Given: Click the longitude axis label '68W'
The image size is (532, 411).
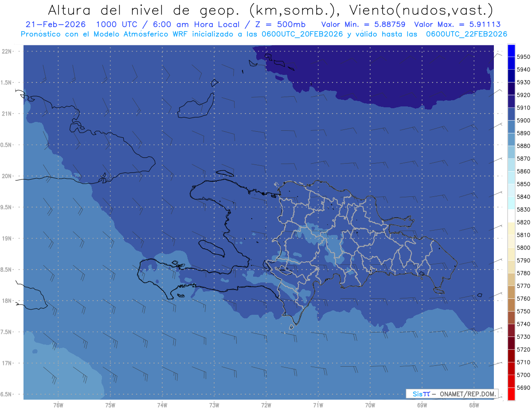Looking at the screenshot, I should point(474,405).
